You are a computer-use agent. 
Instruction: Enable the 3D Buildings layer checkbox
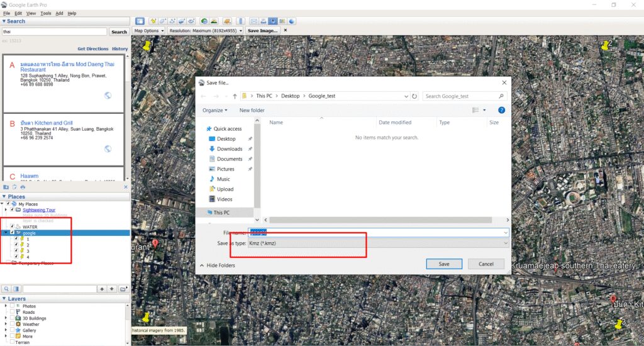12,318
